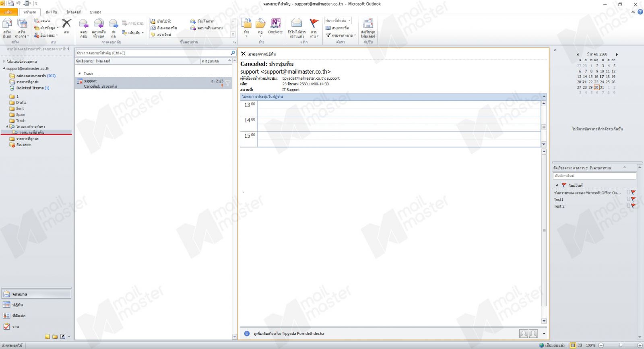The height and width of the screenshot is (349, 644).
Task: Click the Reply & Delete (ตอบกลับและลบ) quick step
Action: tap(206, 28)
